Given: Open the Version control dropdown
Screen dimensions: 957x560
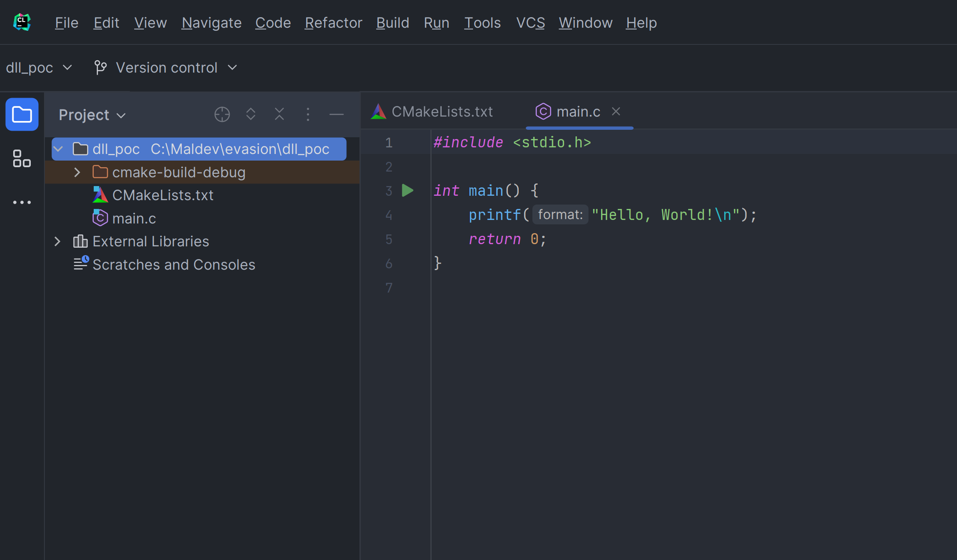Looking at the screenshot, I should [x=166, y=68].
